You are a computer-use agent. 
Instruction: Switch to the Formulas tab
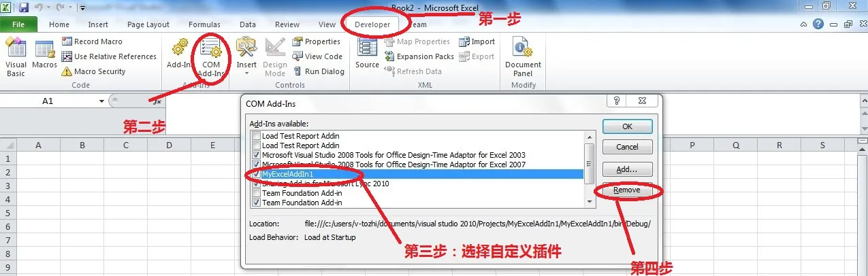[x=204, y=24]
